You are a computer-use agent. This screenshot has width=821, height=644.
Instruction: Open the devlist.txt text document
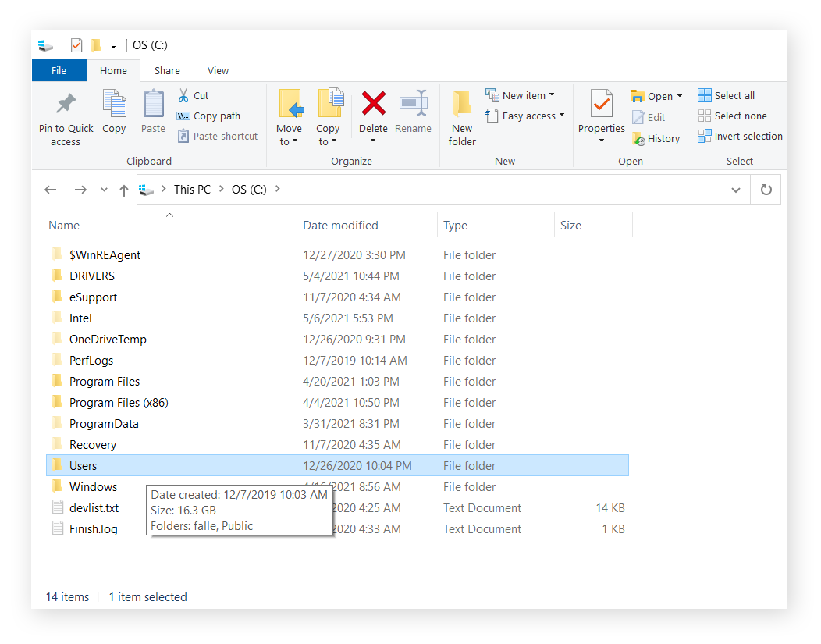[94, 507]
